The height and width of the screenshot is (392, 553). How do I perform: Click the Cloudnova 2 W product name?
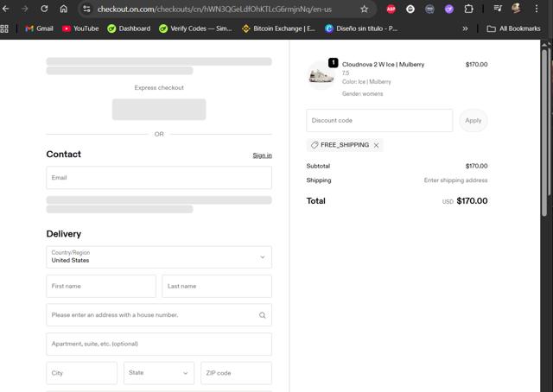coord(384,65)
